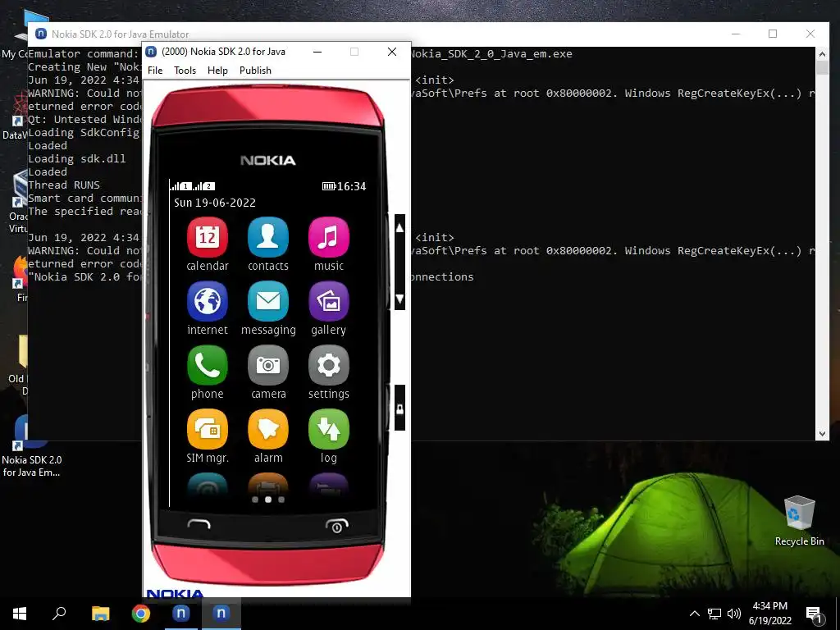Screen dimensions: 840x630
Task: Open the messaging envelope icon
Action: [x=268, y=302]
